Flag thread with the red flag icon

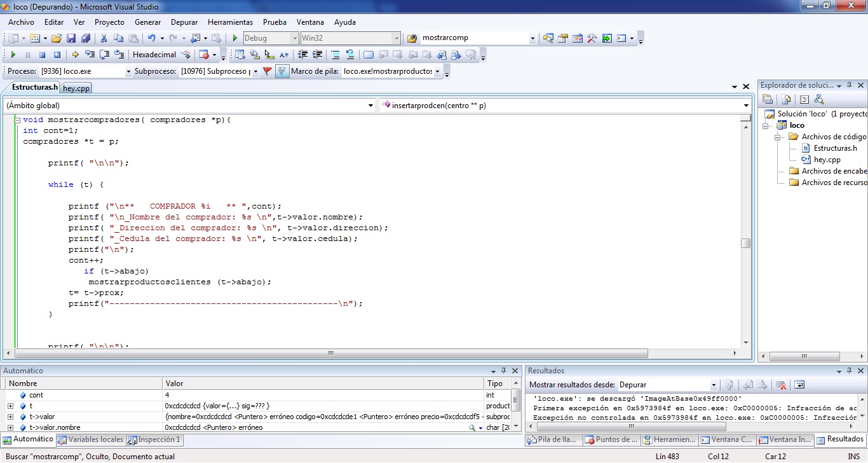(268, 71)
